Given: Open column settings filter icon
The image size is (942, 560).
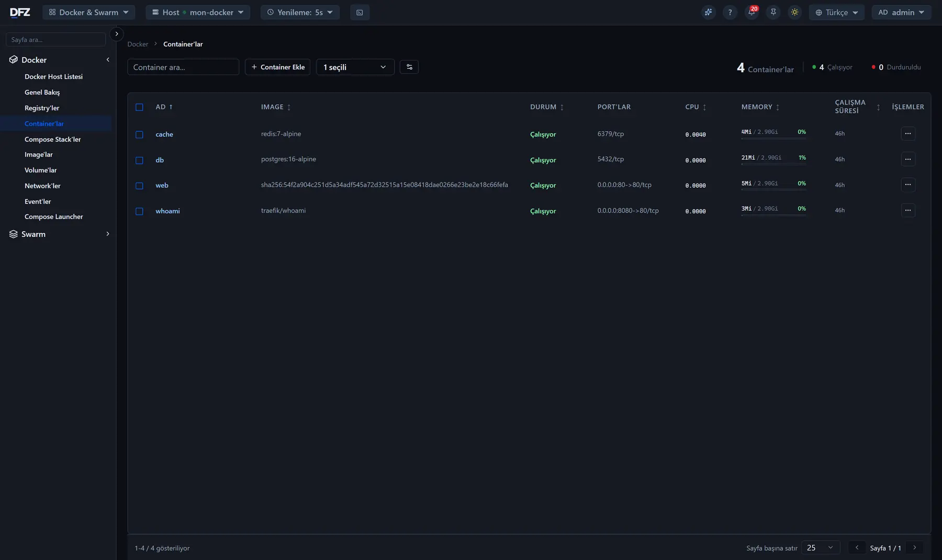Looking at the screenshot, I should click(409, 67).
